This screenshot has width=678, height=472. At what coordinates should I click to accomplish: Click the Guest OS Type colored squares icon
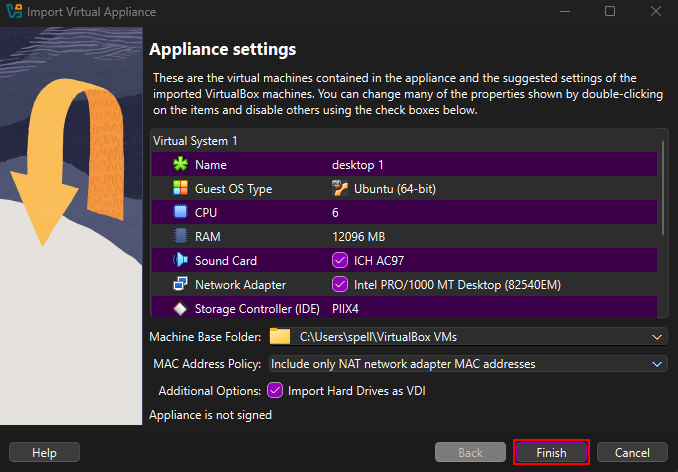(180, 188)
